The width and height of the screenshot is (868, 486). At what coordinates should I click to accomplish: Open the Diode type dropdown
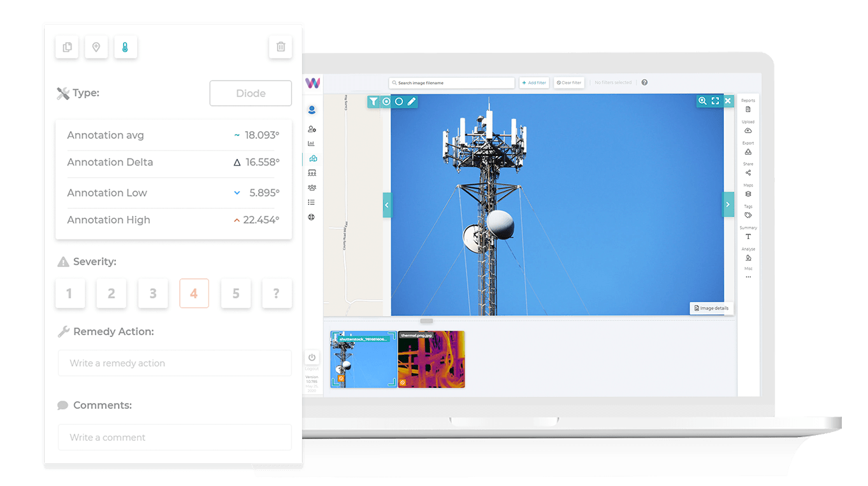point(250,93)
